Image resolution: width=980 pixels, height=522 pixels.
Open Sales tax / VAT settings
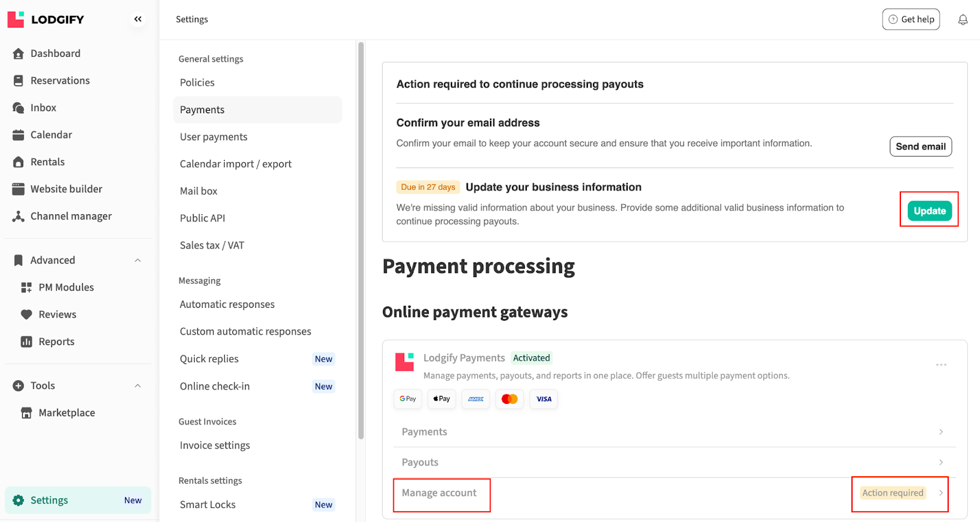[212, 245]
